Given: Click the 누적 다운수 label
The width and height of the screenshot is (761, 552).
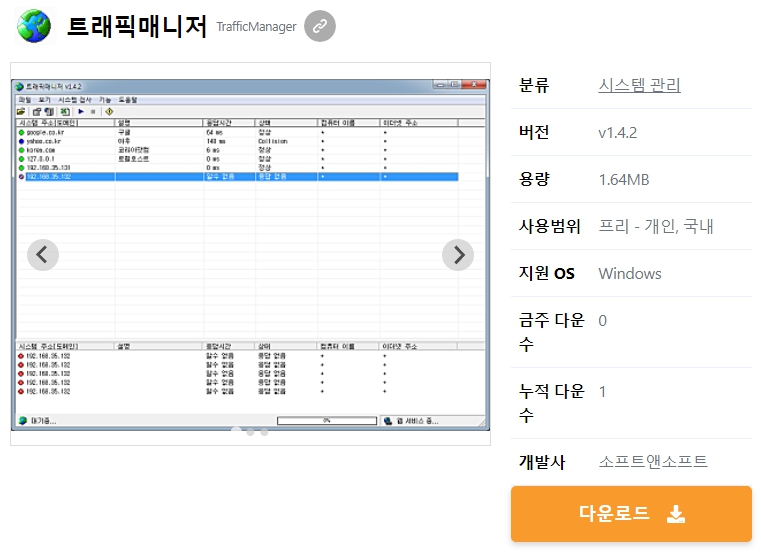Looking at the screenshot, I should pos(551,403).
